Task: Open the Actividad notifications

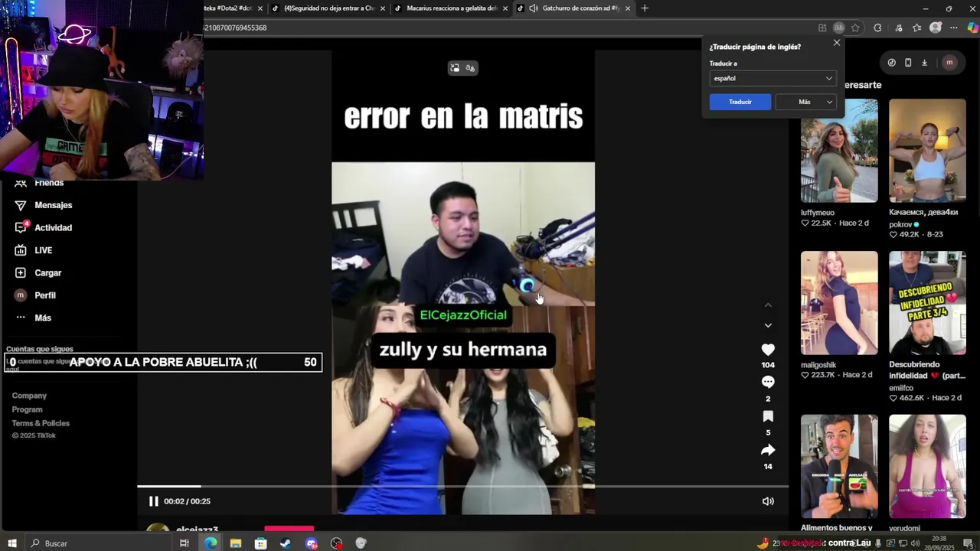Action: tap(44, 227)
